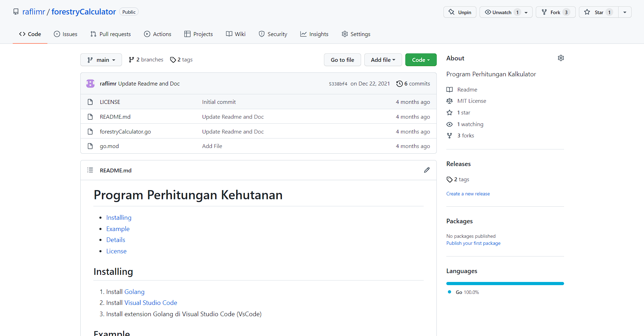The image size is (644, 336).
Task: Click the Go language percentage bar
Action: pos(505,283)
